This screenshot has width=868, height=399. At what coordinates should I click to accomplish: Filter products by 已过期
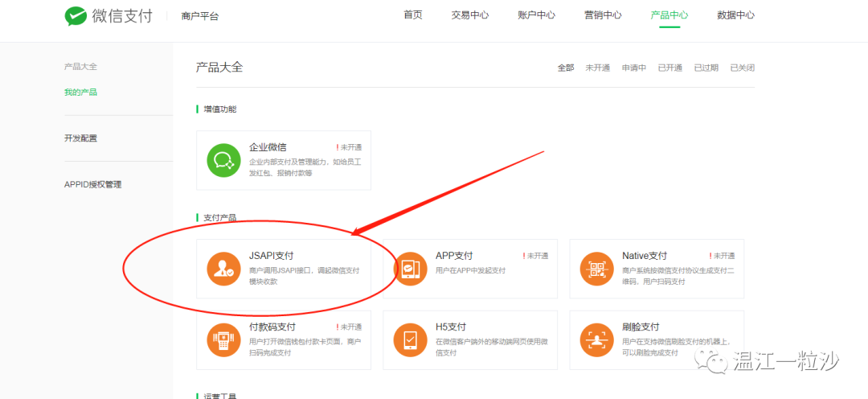click(x=706, y=68)
